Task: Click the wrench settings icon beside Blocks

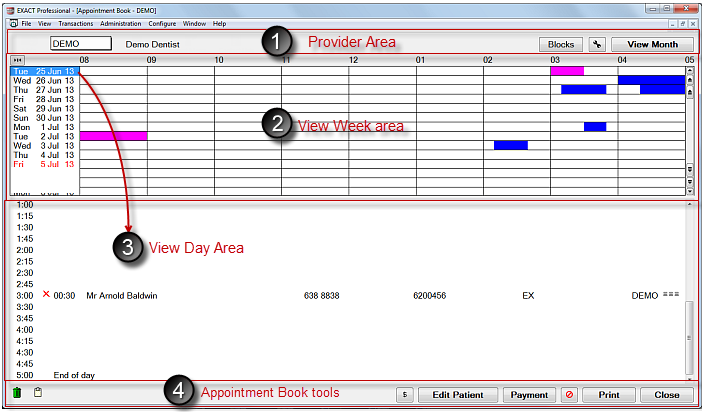Action: 597,44
